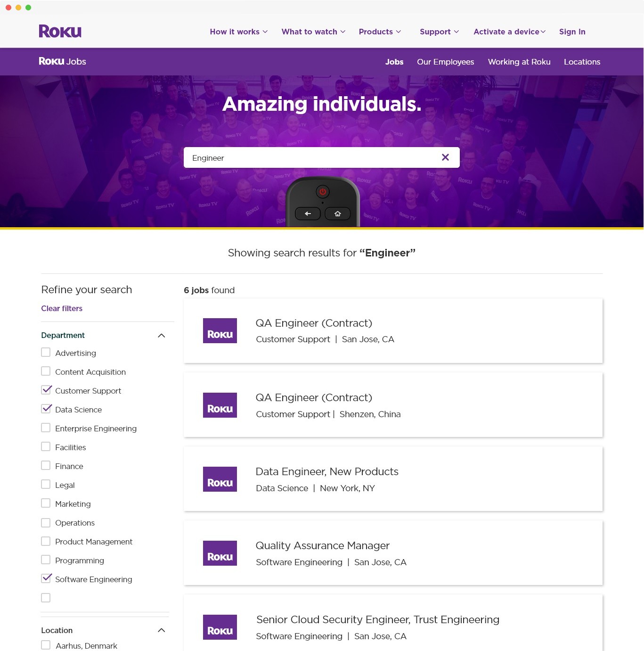This screenshot has width=644, height=651.
Task: Click the Roku logo in the header
Action: coord(60,32)
